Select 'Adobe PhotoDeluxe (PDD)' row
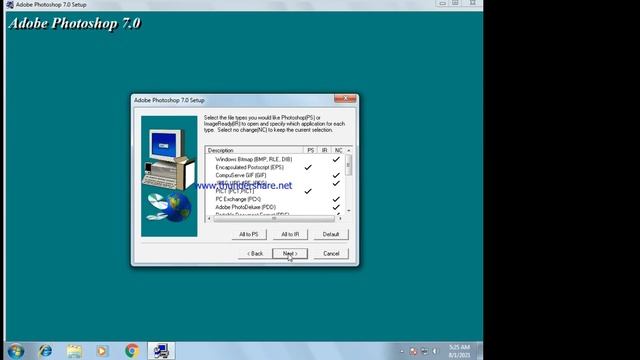 point(245,207)
